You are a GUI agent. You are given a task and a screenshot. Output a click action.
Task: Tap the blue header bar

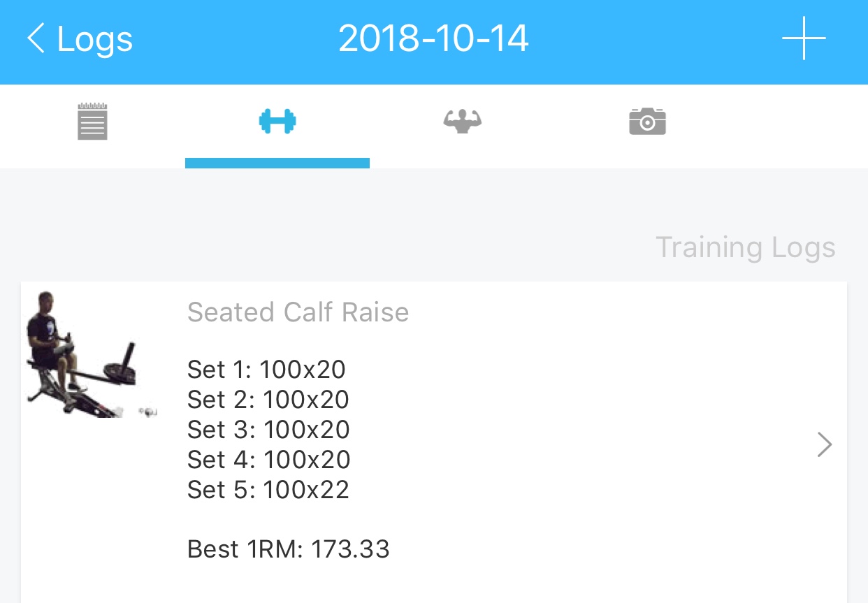tap(629, 42)
